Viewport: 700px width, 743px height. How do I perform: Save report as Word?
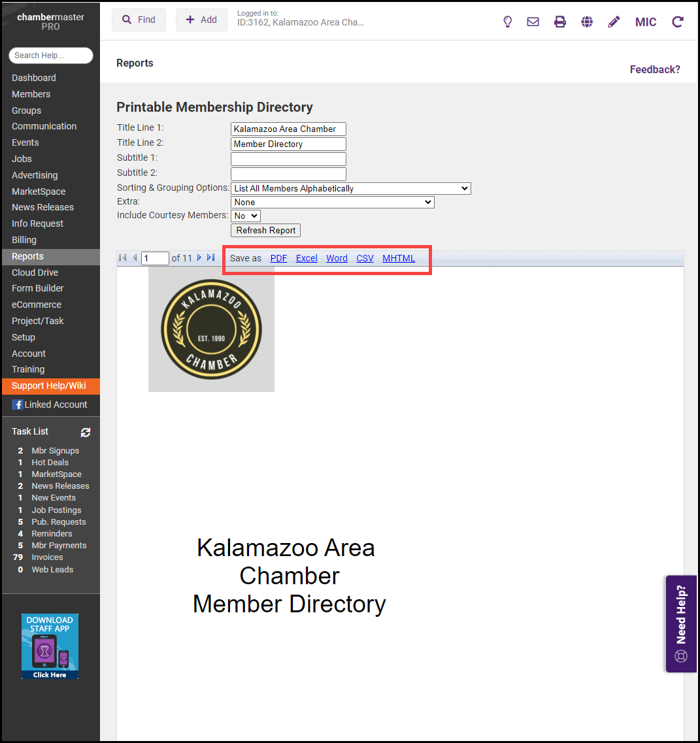pos(337,258)
